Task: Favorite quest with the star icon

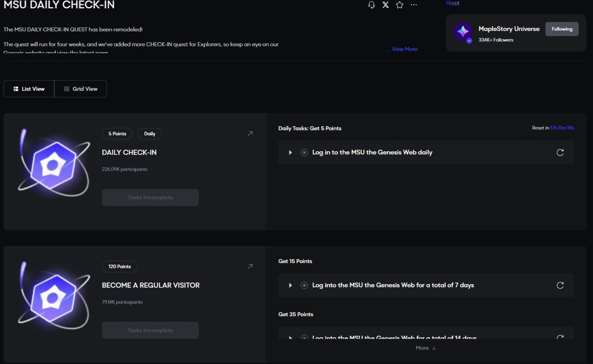Action: [400, 5]
